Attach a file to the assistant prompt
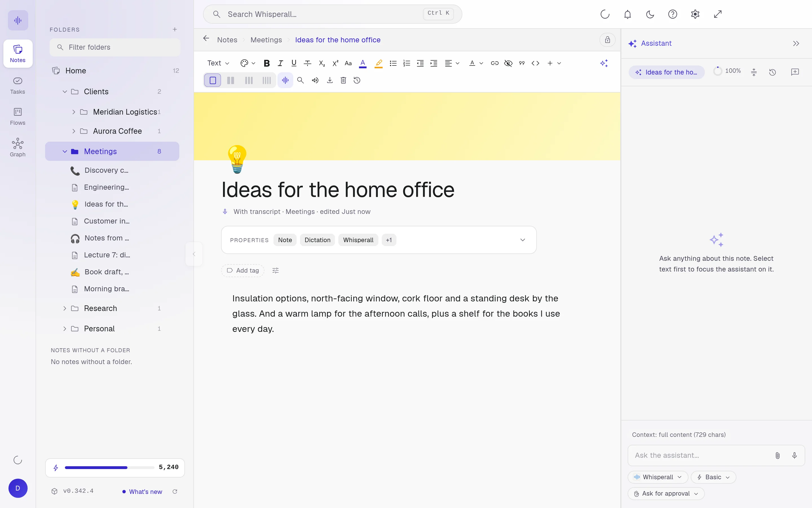 pos(777,455)
